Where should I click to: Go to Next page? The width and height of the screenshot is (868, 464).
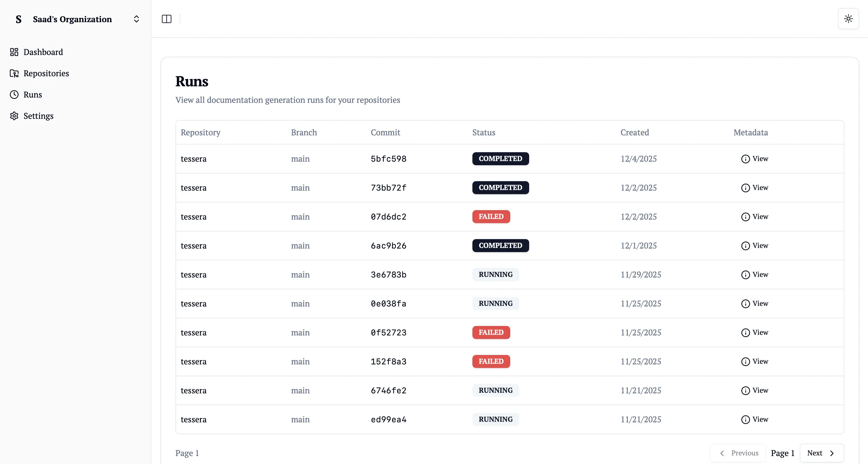click(x=821, y=453)
